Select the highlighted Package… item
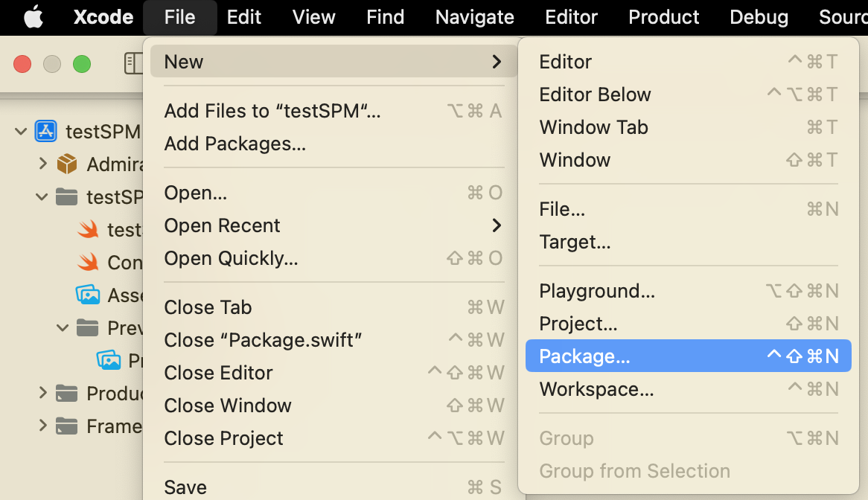Viewport: 868px width, 500px height. pyautogui.click(x=688, y=356)
